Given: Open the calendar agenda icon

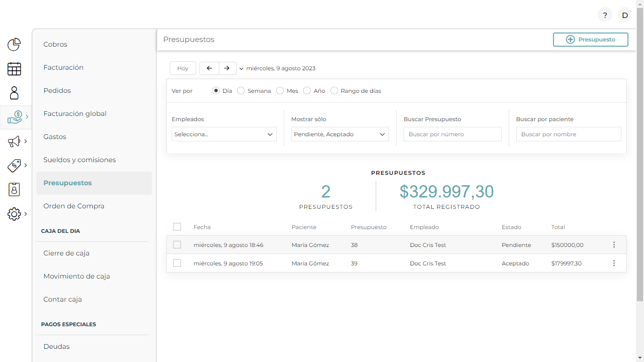Looking at the screenshot, I should point(14,69).
